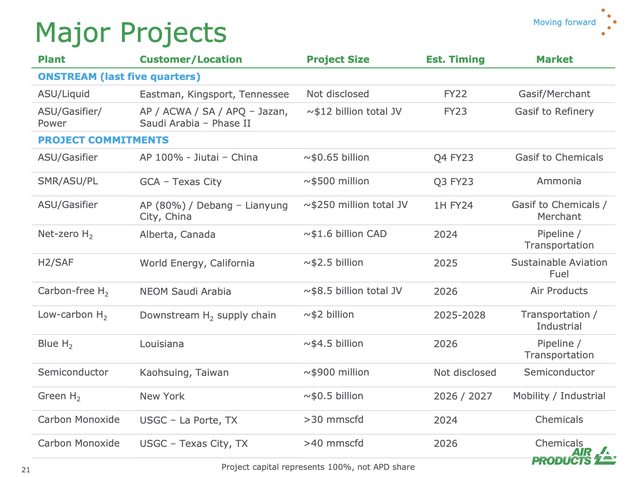640x477 pixels.
Task: Click the Est. Timing column header
Action: (x=457, y=59)
